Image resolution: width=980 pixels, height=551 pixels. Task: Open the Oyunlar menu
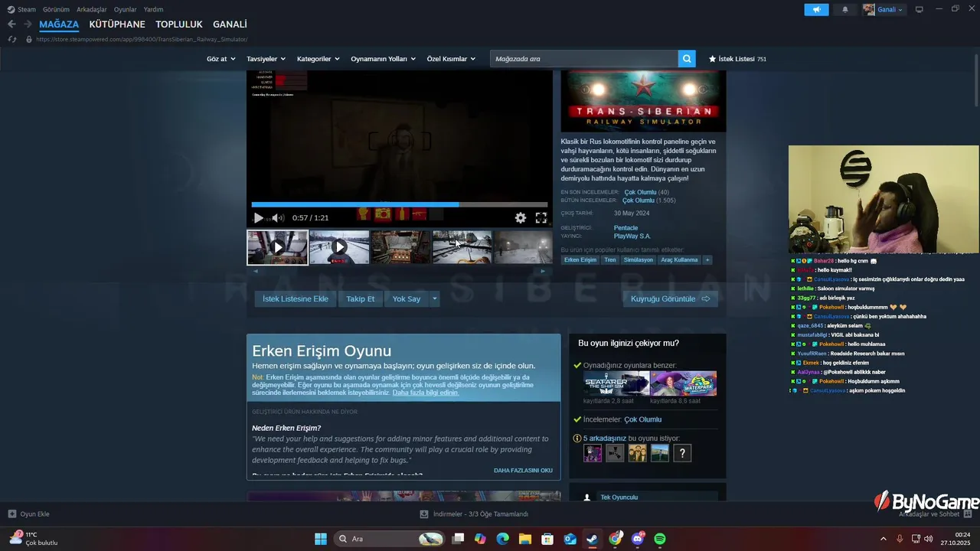point(126,9)
